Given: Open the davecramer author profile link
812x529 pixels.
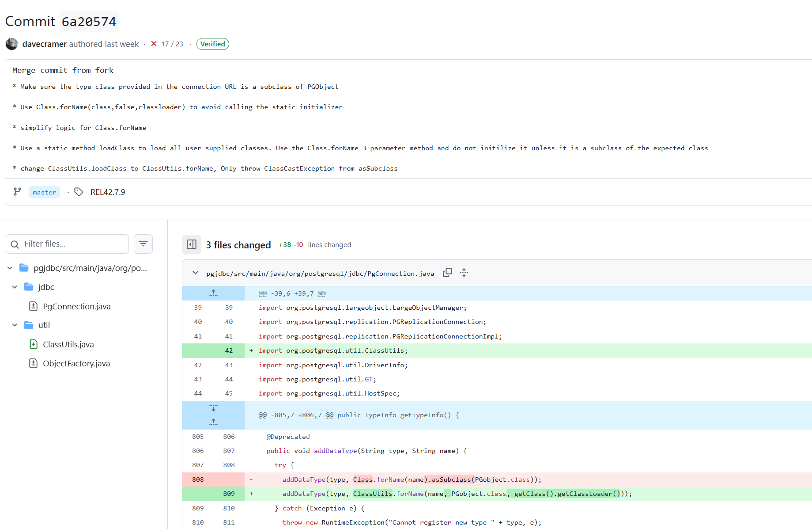Looking at the screenshot, I should coord(44,44).
